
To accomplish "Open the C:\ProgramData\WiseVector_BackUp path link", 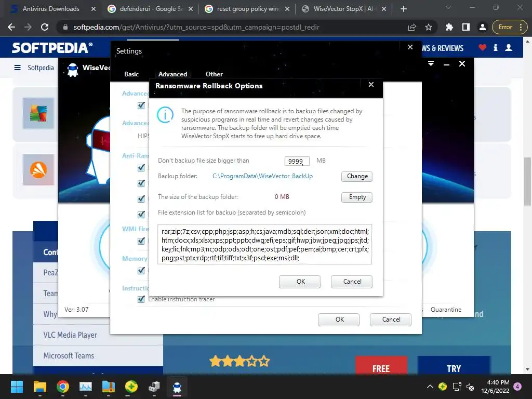I will tap(262, 176).
